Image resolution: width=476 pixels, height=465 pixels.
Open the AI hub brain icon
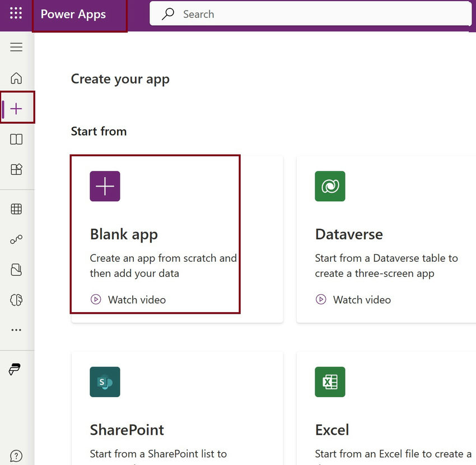tap(16, 300)
